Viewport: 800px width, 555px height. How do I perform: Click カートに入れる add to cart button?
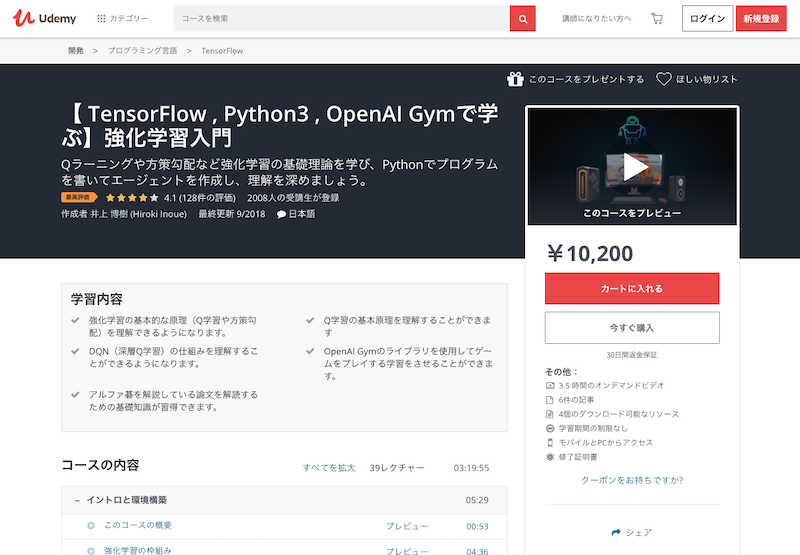632,288
